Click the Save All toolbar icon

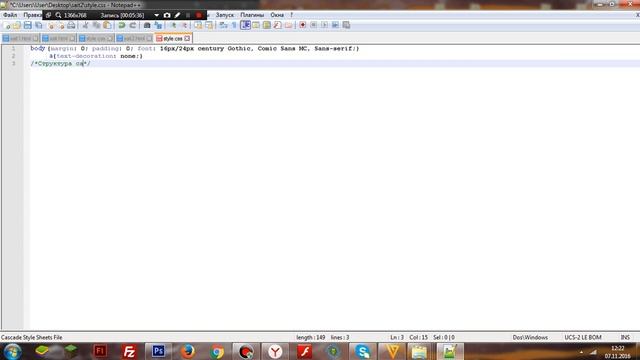click(x=38, y=26)
